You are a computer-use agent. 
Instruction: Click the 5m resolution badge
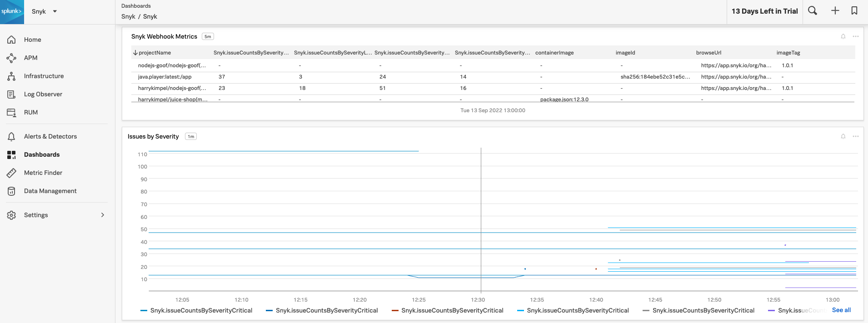tap(208, 36)
